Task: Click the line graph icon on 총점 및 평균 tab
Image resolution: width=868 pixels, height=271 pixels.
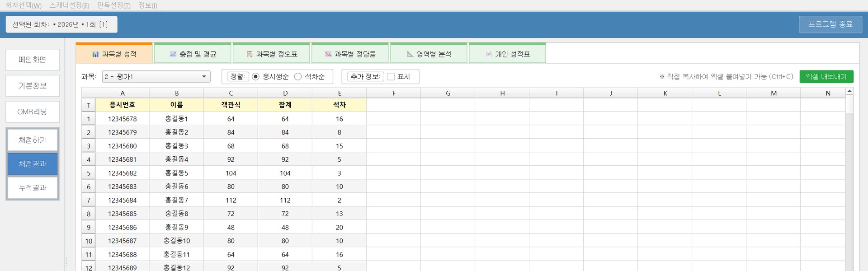Action: [173, 54]
